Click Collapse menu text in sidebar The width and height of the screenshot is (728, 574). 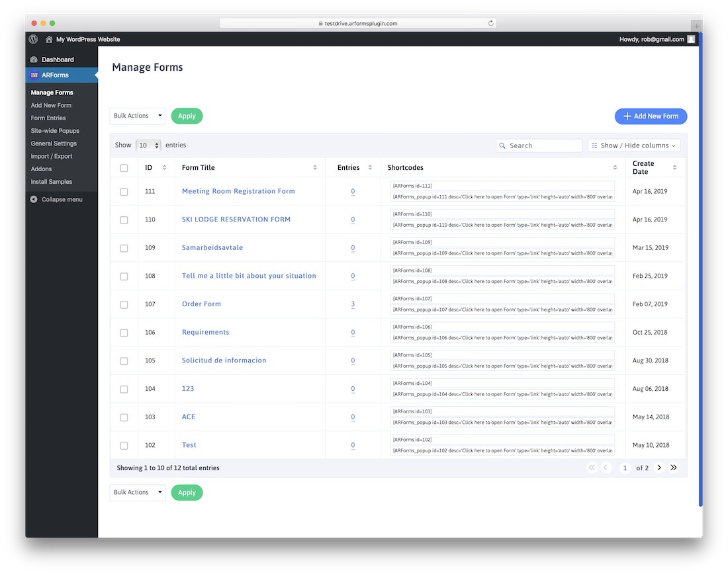pos(62,200)
